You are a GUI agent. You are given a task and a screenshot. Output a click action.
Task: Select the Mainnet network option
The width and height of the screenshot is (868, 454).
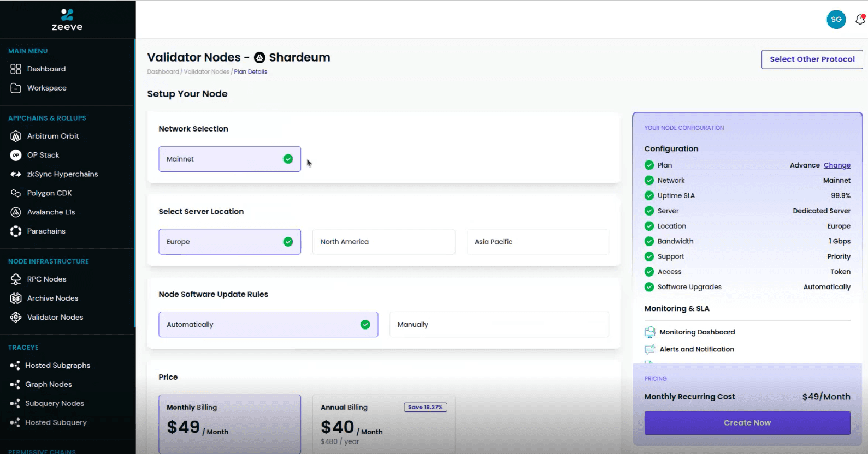point(229,159)
